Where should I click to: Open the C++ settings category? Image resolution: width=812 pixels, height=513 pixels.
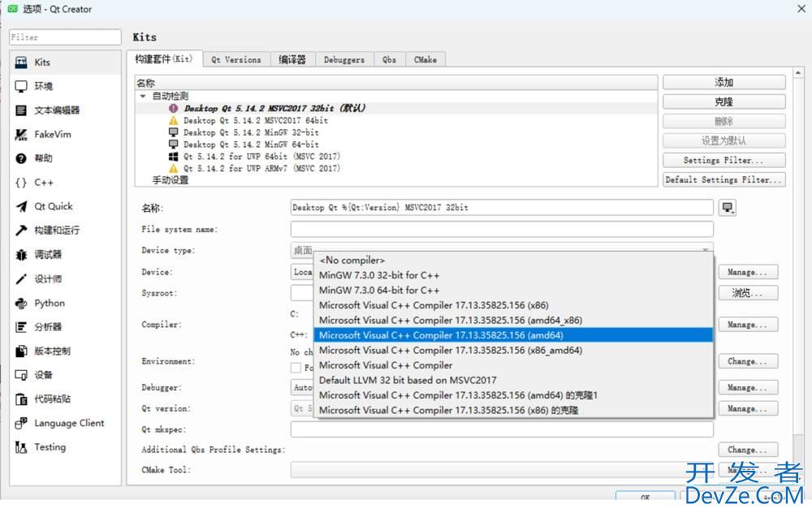coord(65,183)
